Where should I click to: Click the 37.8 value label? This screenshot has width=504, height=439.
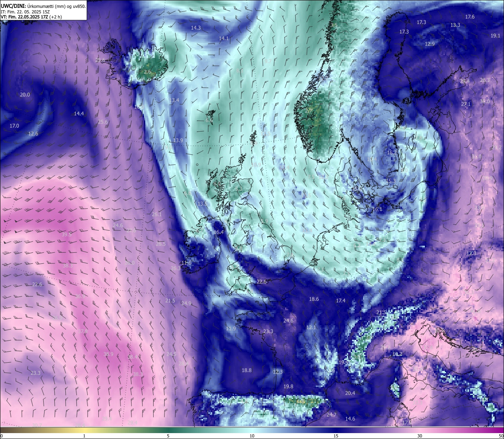pos(82,332)
